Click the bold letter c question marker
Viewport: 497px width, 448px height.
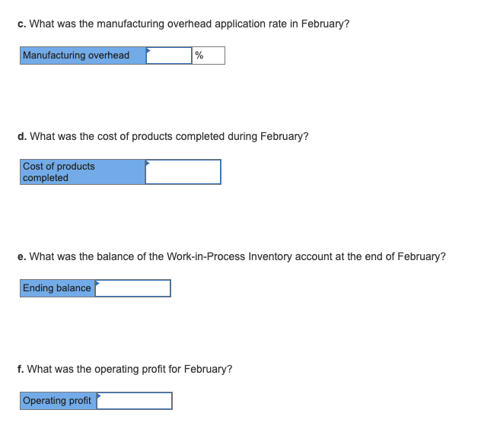(x=22, y=24)
